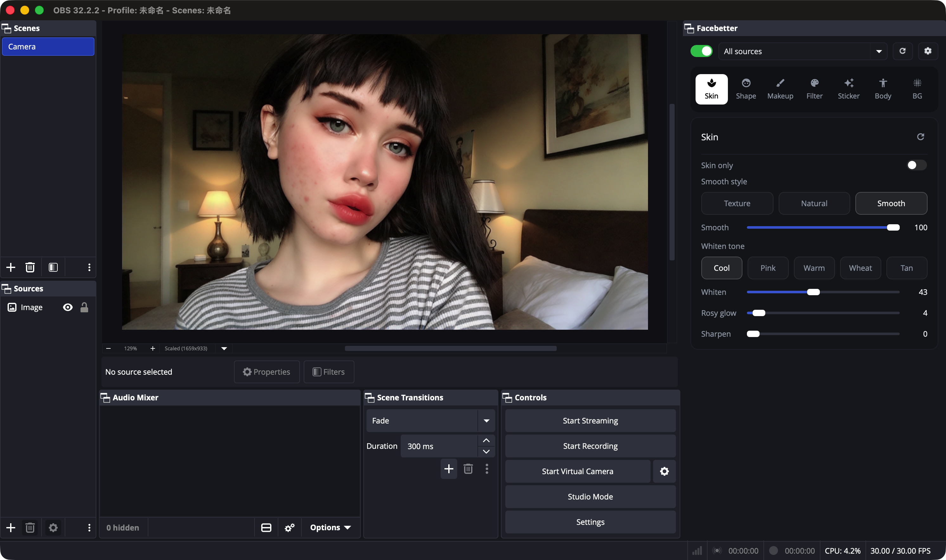Open audio mixer advanced properties gears
Image resolution: width=946 pixels, height=560 pixels.
point(290,528)
